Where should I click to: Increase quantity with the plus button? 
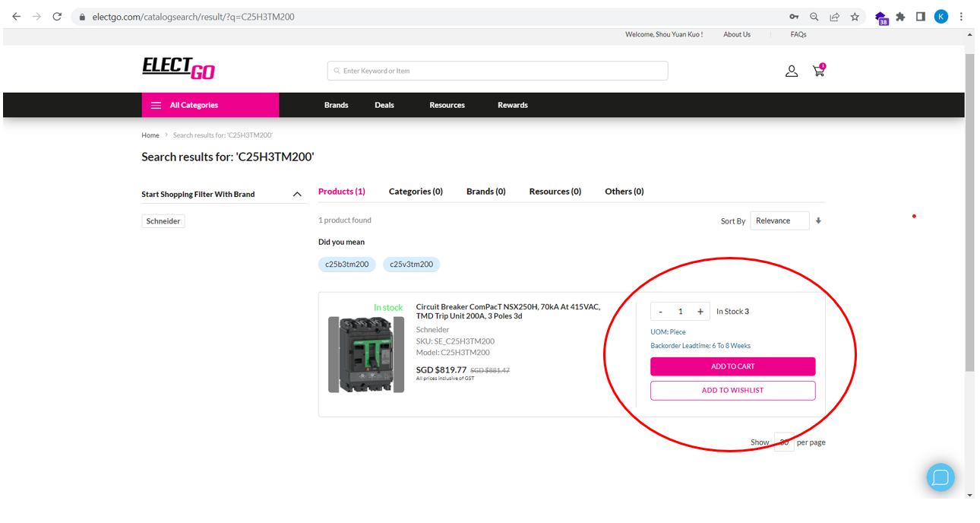coord(700,312)
